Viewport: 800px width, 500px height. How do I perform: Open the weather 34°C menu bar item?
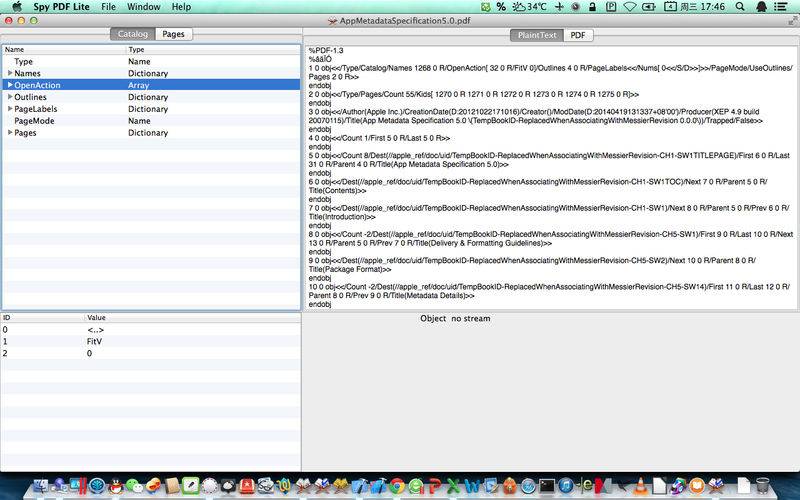530,7
